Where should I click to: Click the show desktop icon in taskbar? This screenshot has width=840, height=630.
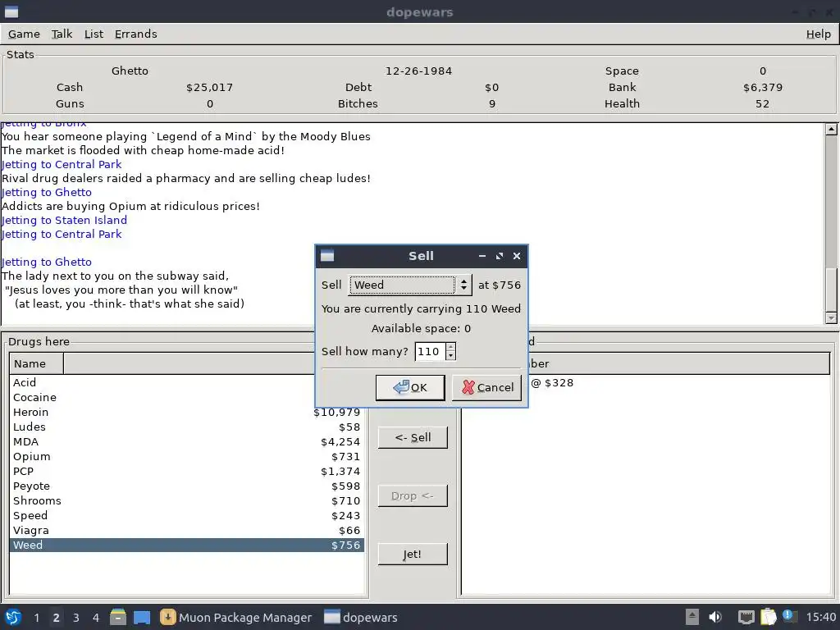[142, 617]
